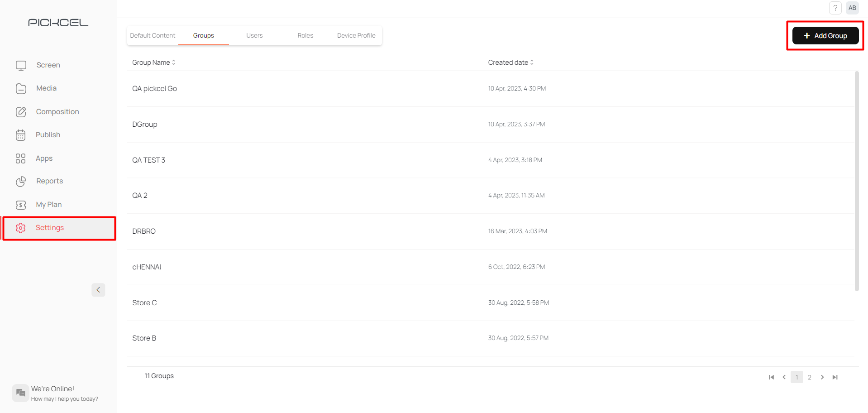Click the group list vertical scrollbar
Screen dimensions: 868x413
857,181
